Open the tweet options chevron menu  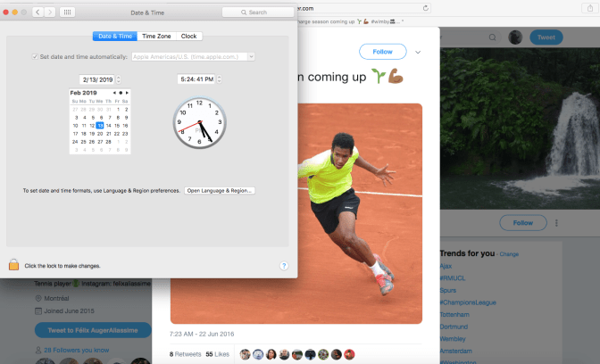click(x=417, y=52)
